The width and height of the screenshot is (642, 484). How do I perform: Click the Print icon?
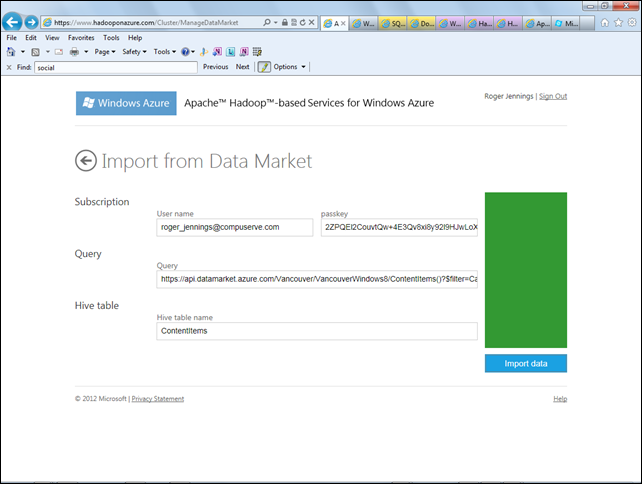point(74,52)
